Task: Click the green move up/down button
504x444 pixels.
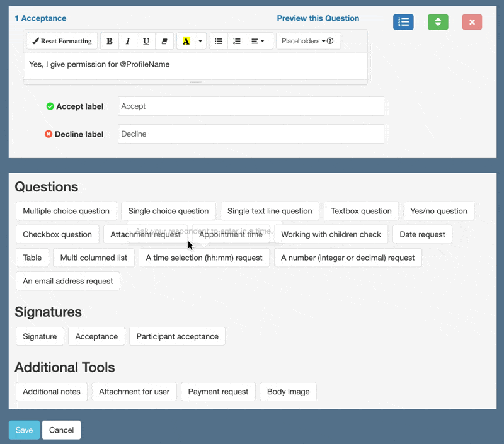Action: pos(438,22)
